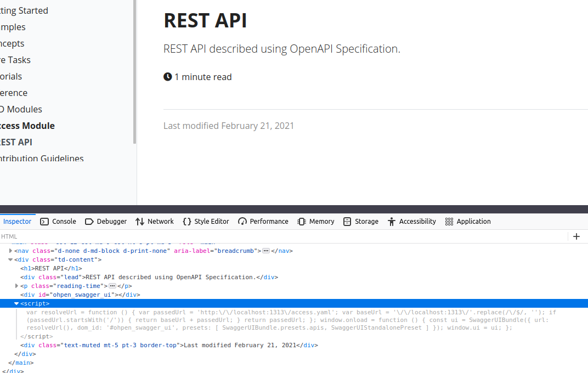The image size is (588, 373).
Task: Open the Console panel tab
Action: [58, 222]
